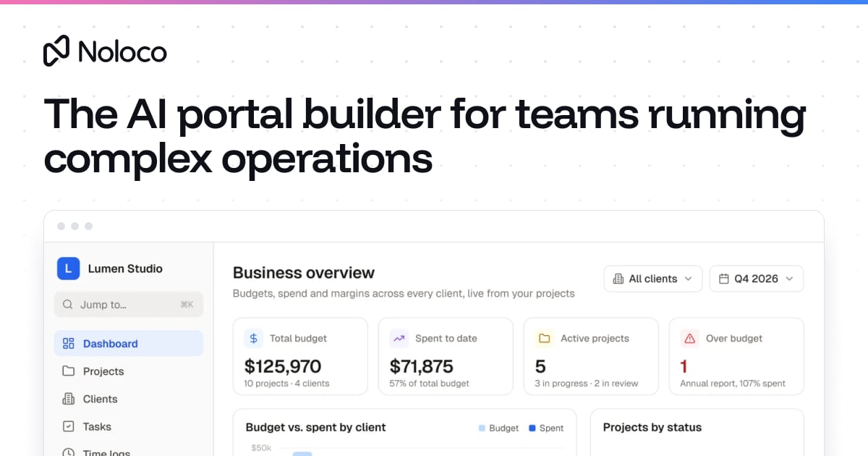
Task: Click the Total budget dollar icon
Action: [x=253, y=338]
